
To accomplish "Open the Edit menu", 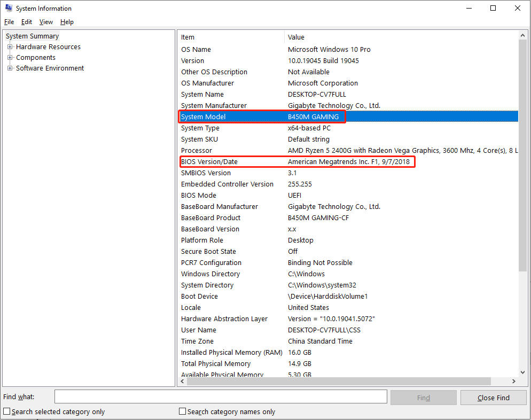I will pos(26,22).
